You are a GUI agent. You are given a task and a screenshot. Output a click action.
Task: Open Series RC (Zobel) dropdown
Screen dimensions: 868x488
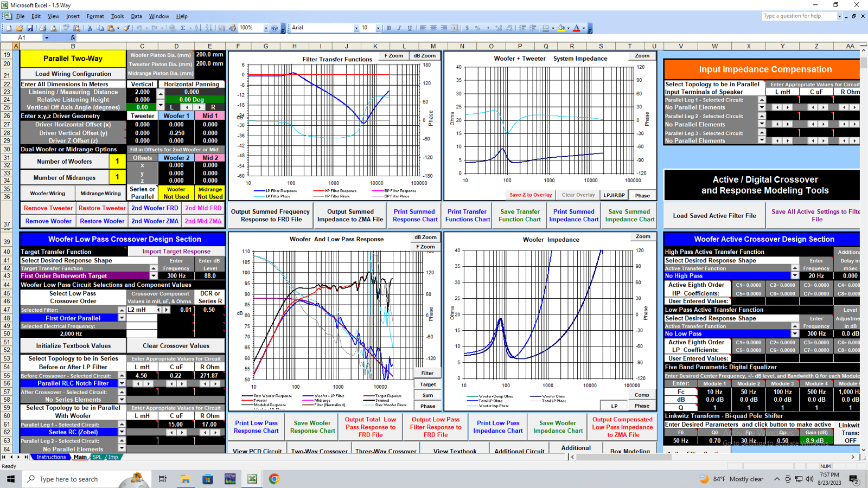pyautogui.click(x=122, y=432)
